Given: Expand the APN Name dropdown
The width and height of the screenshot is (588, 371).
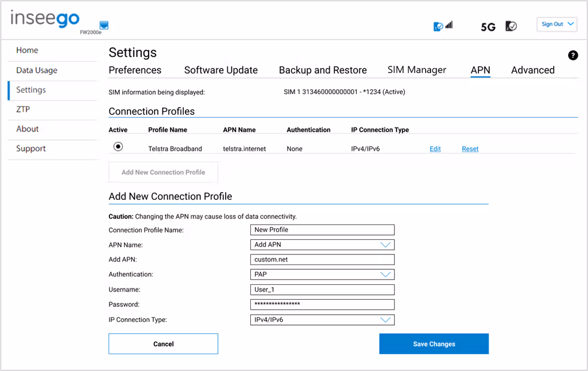Looking at the screenshot, I should 322,245.
